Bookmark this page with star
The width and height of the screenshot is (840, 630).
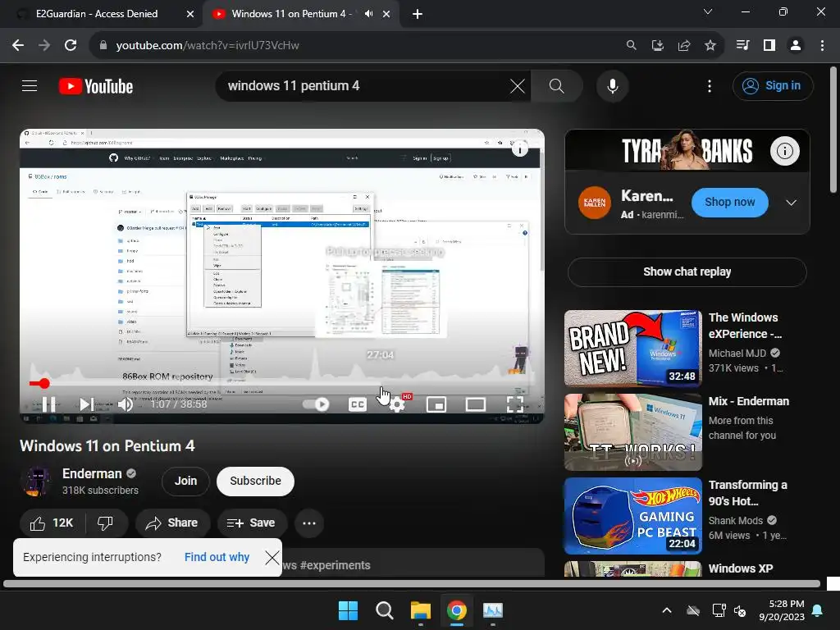710,46
